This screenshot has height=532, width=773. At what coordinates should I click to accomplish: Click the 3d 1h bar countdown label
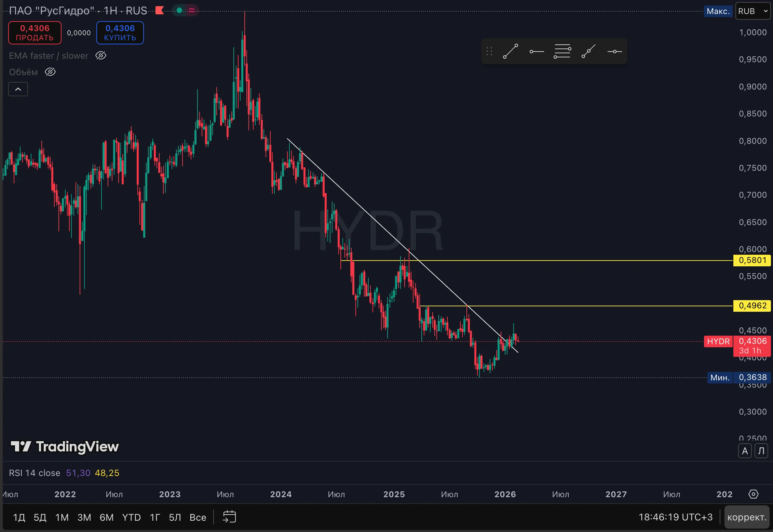point(750,351)
